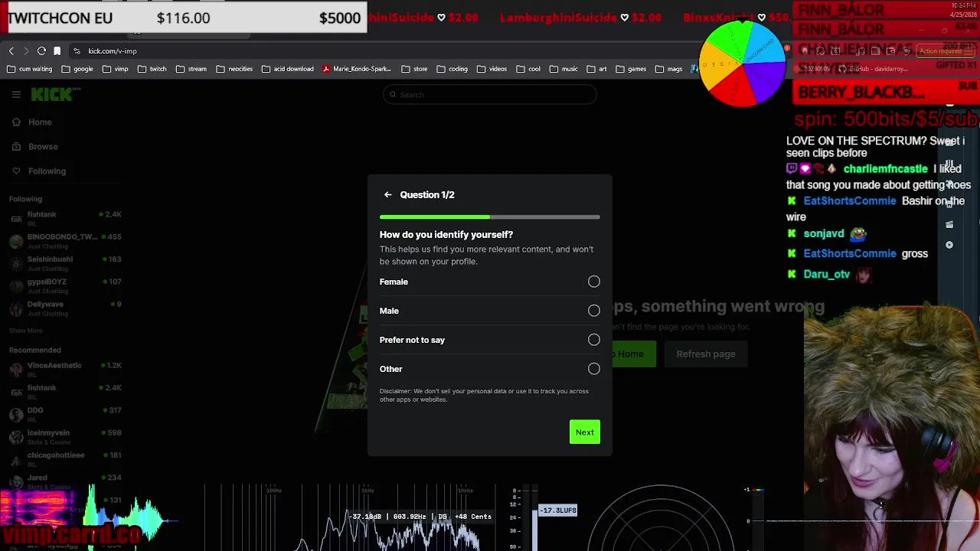Open the games bookmark folder
The width and height of the screenshot is (980, 551).
pos(631,69)
